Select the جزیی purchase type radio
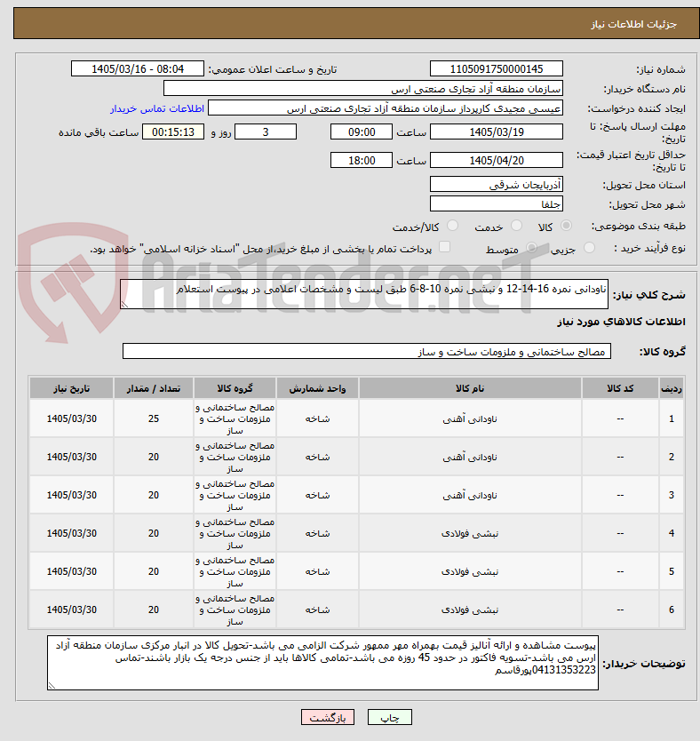700x741 pixels. click(x=589, y=248)
